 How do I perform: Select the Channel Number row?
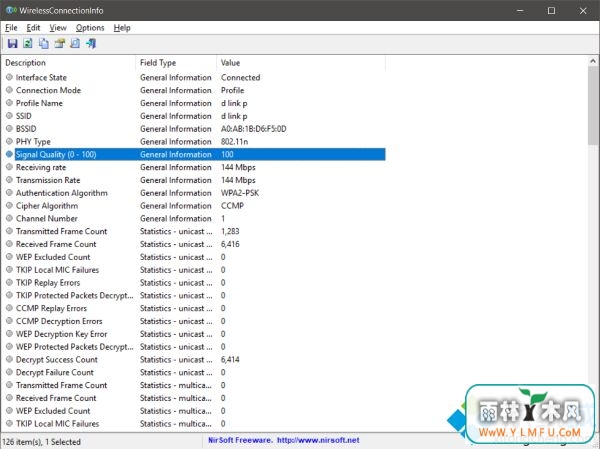[x=194, y=219]
